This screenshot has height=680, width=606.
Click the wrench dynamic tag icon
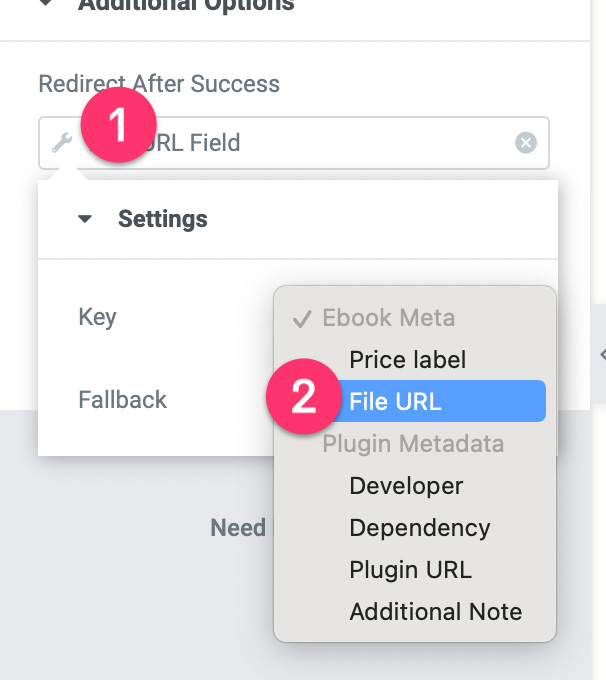[x=62, y=143]
